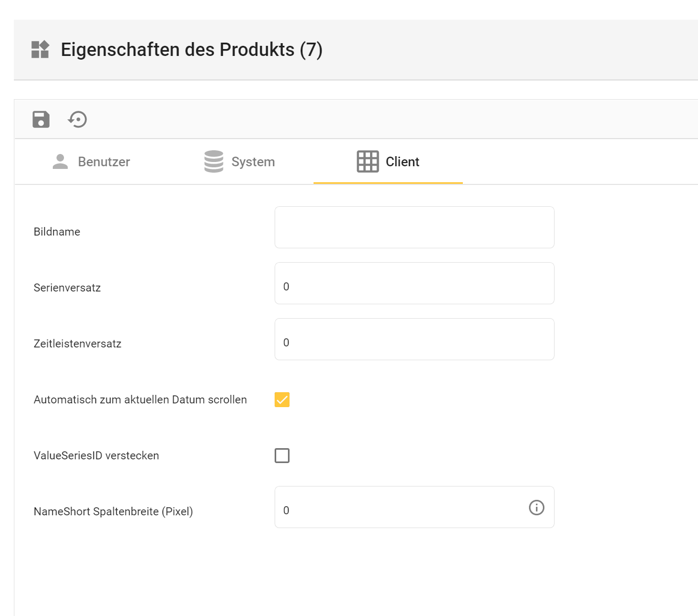Uncheck "Automatisch zum aktuellen Datum scrollen"
698x616 pixels.
click(x=282, y=399)
